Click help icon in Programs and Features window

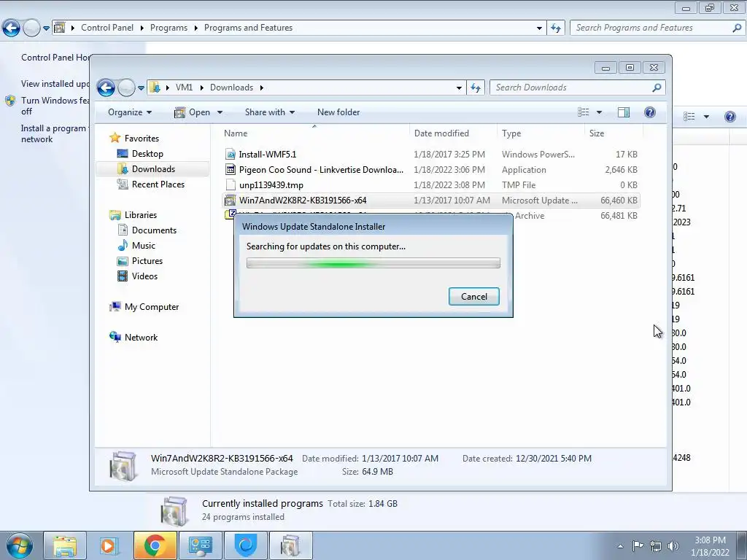click(729, 117)
